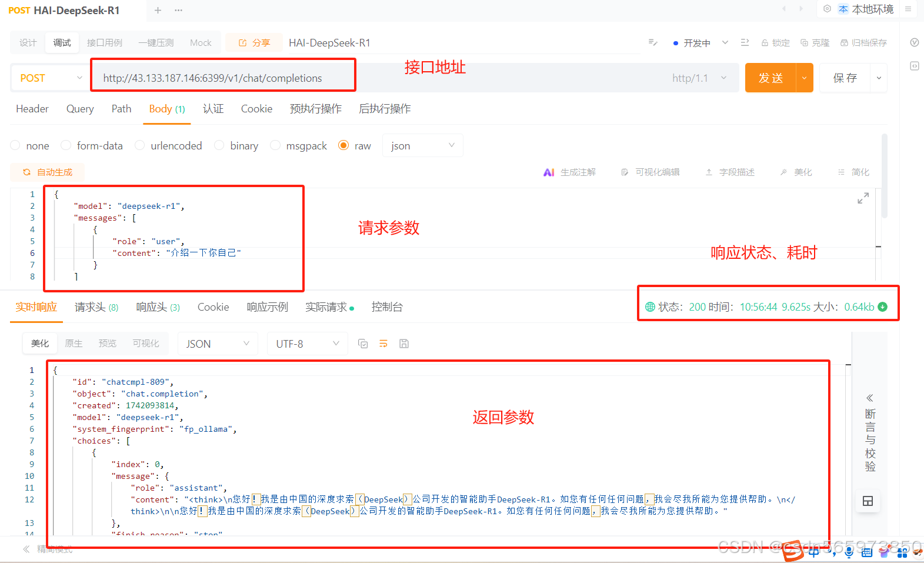Viewport: 924px width, 563px height.
Task: Lock the interface with 锁定
Action: [x=775, y=42]
